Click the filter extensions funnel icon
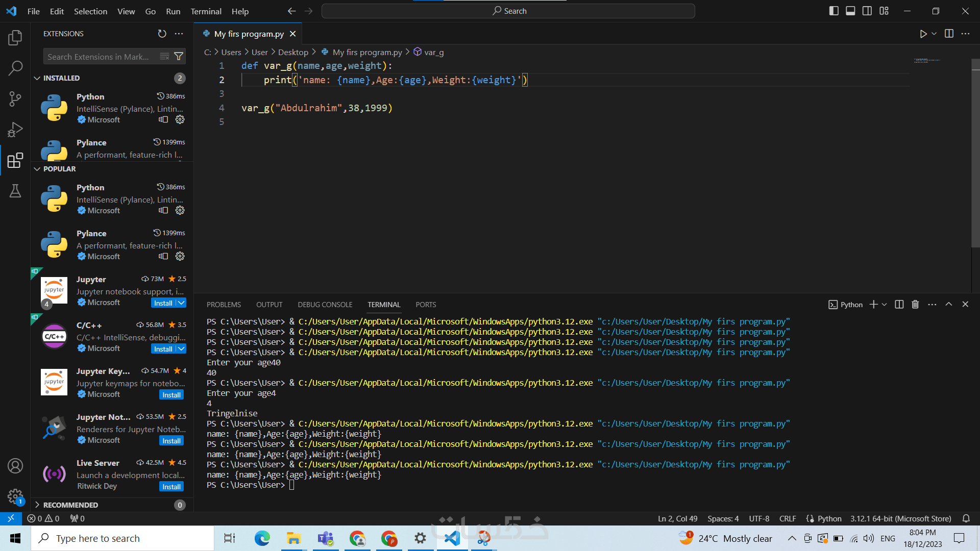This screenshot has width=980, height=551. [x=179, y=57]
